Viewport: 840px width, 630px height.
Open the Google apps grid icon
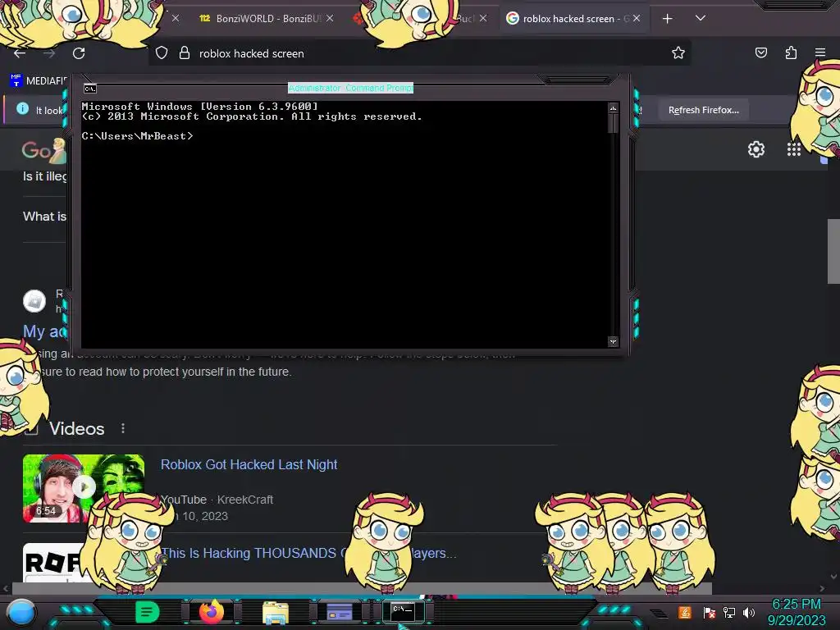click(x=793, y=149)
